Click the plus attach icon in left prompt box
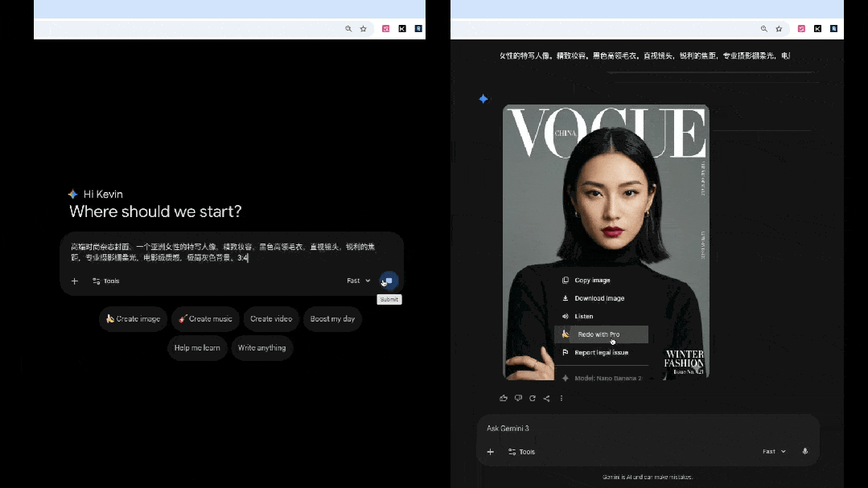 tap(75, 281)
